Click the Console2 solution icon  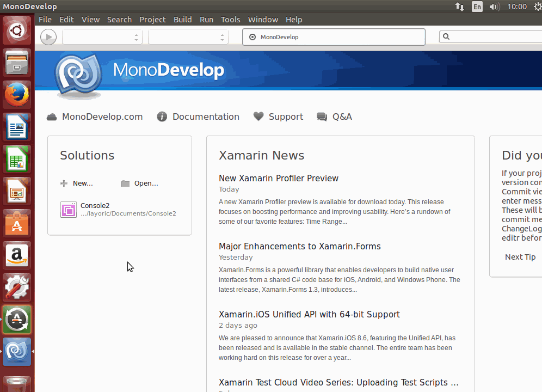(x=69, y=210)
